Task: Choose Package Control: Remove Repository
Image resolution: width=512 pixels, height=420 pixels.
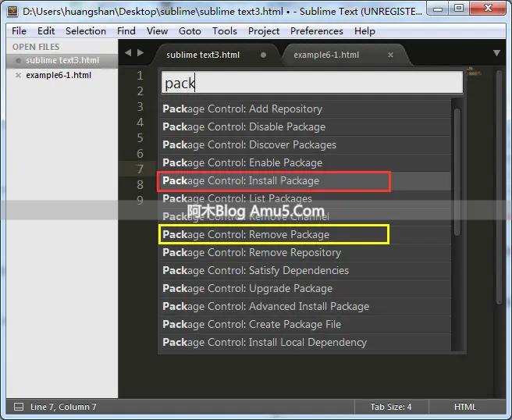Action: 305,252
